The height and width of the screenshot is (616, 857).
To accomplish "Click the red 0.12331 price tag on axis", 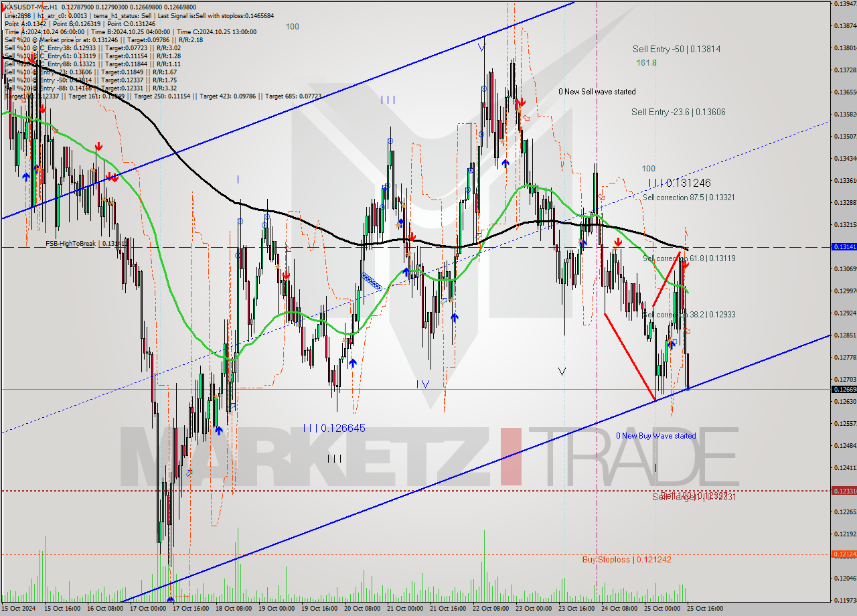I will pos(844,491).
